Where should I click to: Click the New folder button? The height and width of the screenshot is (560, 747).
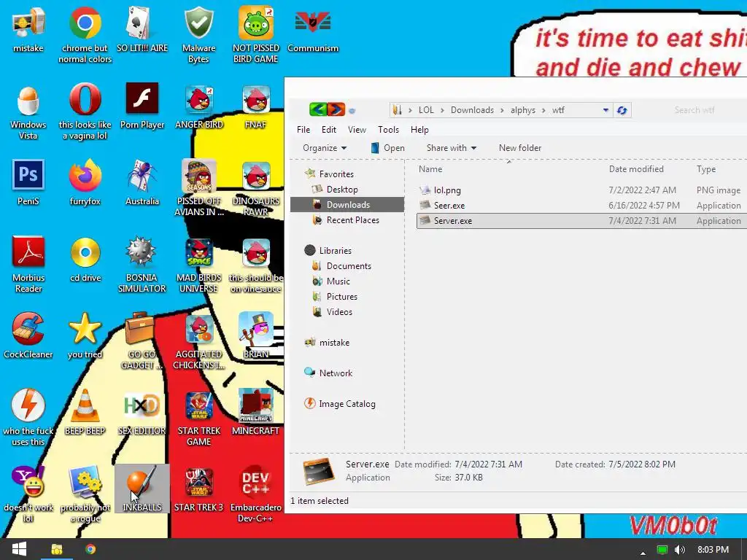click(x=520, y=148)
